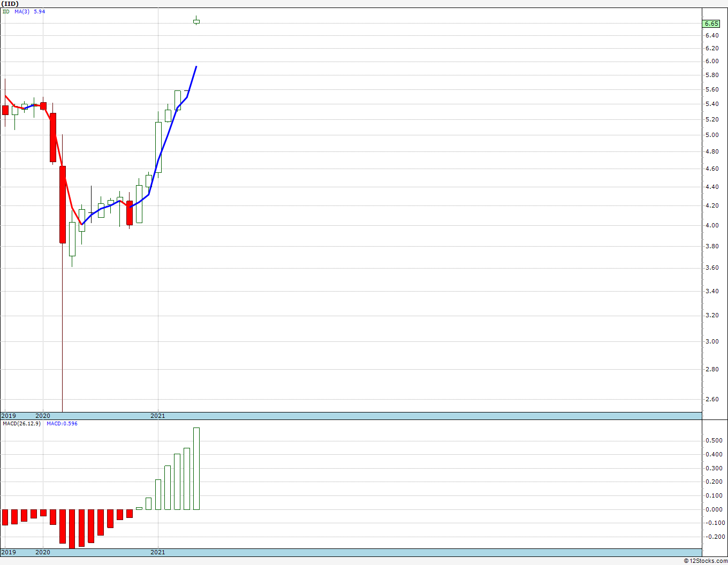Select the MACD:0.596 value readout
Image resolution: width=728 pixels, height=565 pixels.
[x=62, y=424]
